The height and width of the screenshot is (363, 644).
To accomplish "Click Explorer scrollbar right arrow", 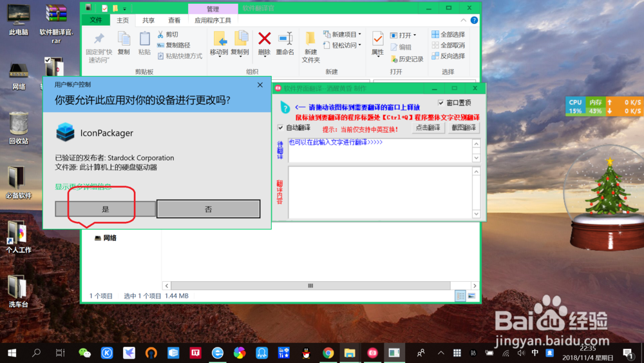I will [475, 286].
